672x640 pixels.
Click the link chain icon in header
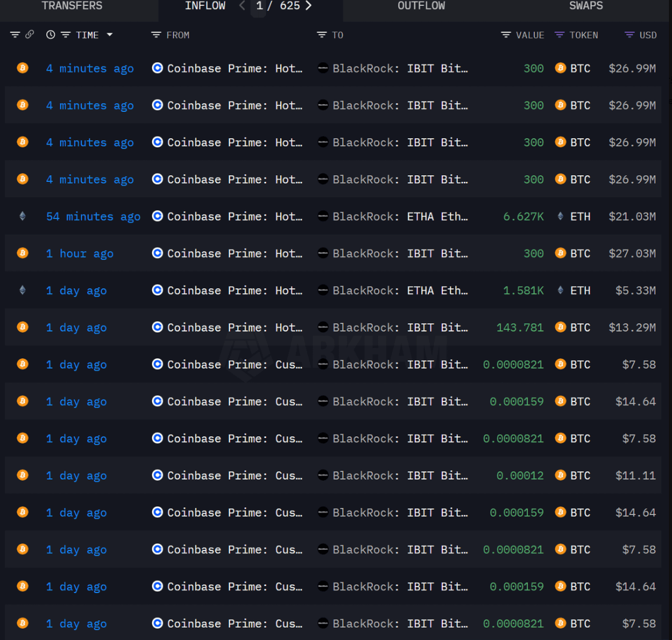pyautogui.click(x=30, y=35)
